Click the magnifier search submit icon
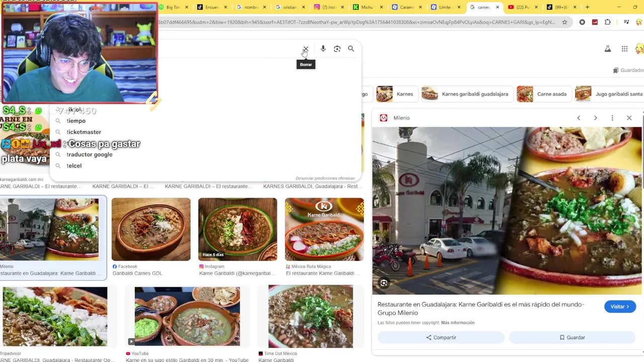Viewport: 644px width, 362px height. pos(351,49)
